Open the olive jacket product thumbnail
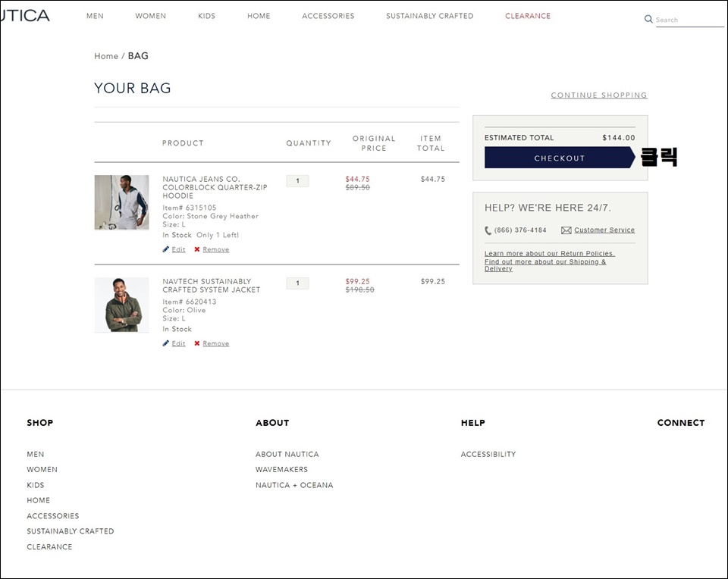 pos(121,305)
